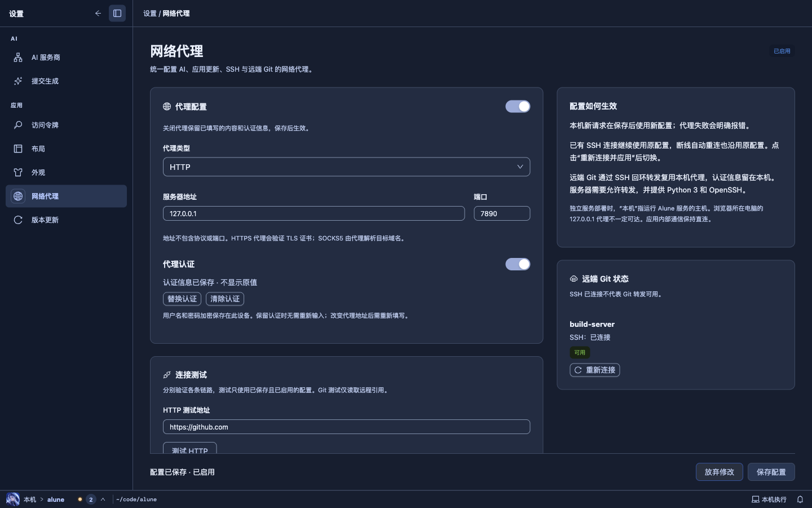Click the 服务器地址 field containing 127.0.0.1
Image resolution: width=812 pixels, height=508 pixels.
pos(314,213)
